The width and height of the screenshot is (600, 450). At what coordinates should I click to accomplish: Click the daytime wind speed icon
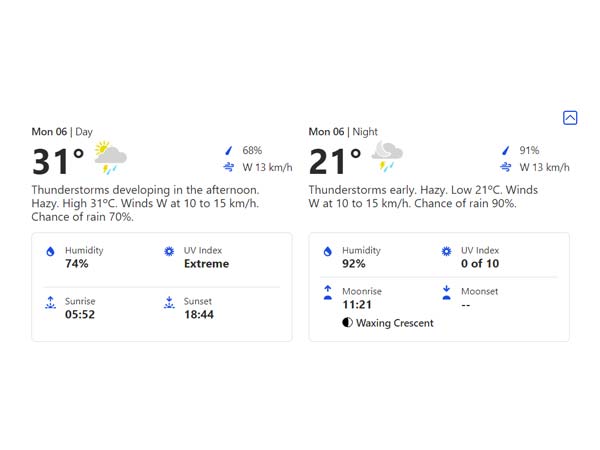[229, 167]
